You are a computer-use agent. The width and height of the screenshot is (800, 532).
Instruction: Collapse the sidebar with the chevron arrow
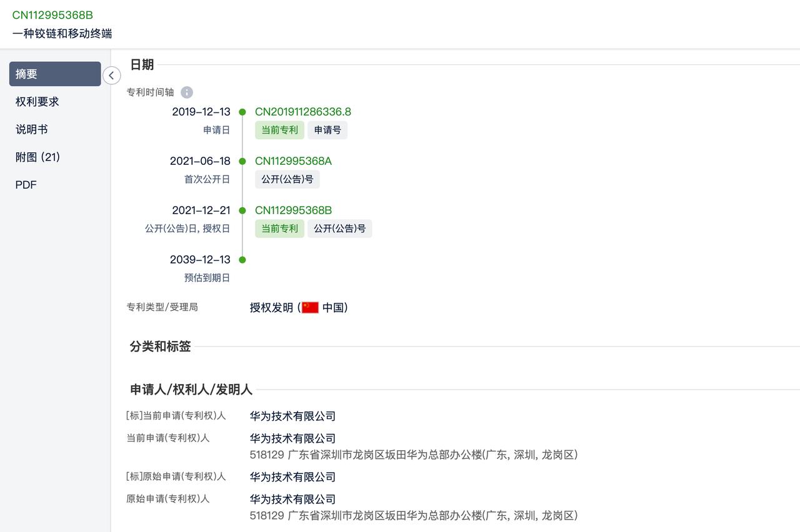pos(111,76)
